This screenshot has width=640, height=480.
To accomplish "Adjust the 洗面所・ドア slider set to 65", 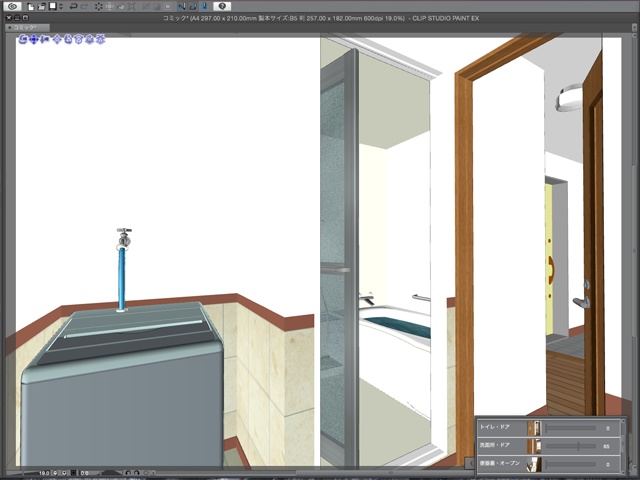I will point(570,446).
